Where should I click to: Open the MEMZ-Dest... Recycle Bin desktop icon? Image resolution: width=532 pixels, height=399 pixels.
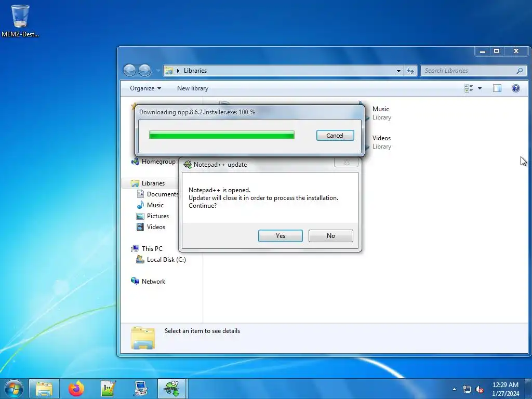coord(20,20)
